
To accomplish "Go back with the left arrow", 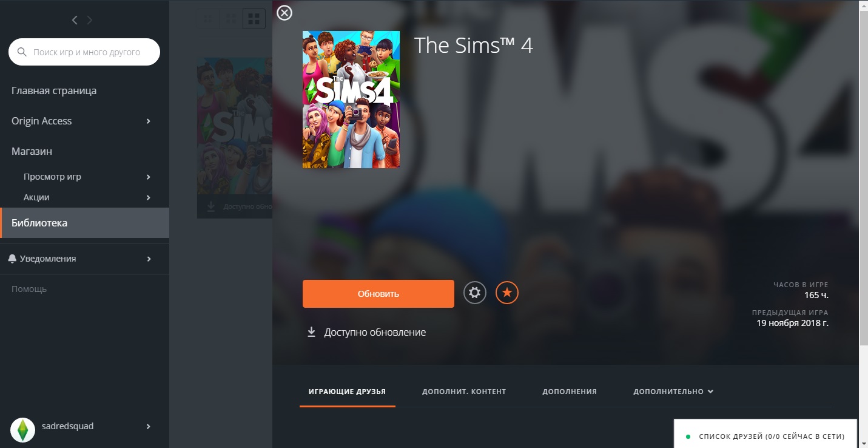I will click(x=75, y=20).
